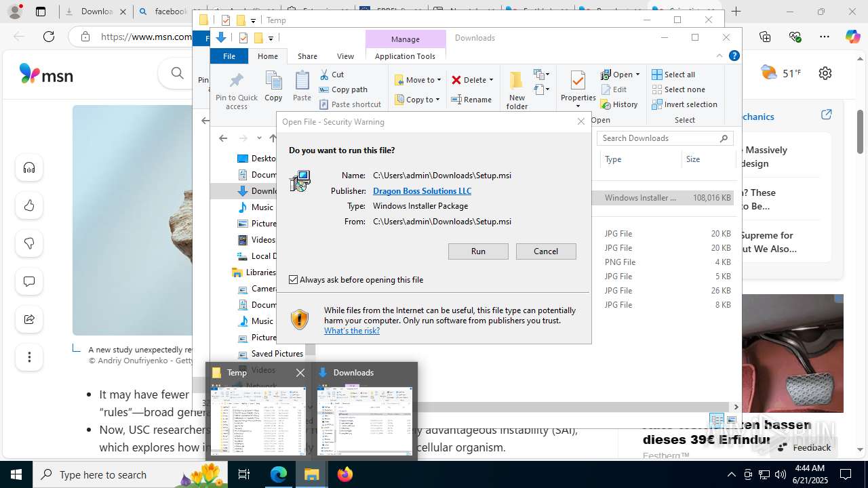Click Invert selection in the ribbon
Image resolution: width=868 pixels, height=488 pixels.
point(684,104)
